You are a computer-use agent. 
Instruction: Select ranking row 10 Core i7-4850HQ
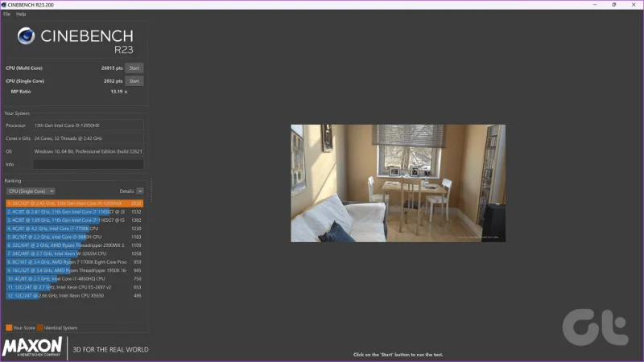(74, 278)
